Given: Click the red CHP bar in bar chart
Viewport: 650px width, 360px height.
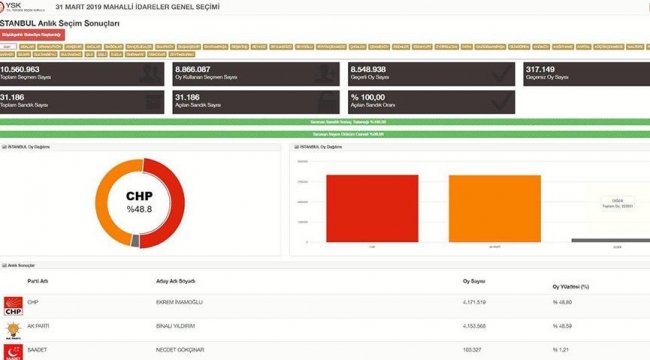Looking at the screenshot, I should point(372,209).
